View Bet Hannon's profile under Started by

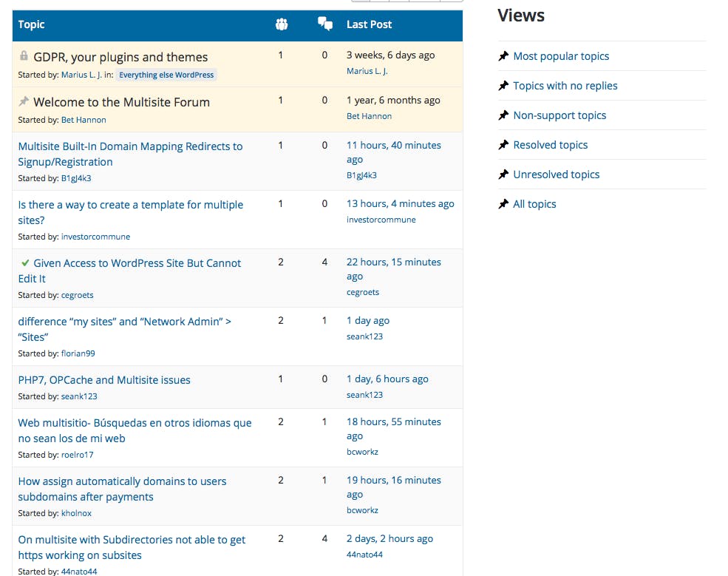click(84, 120)
